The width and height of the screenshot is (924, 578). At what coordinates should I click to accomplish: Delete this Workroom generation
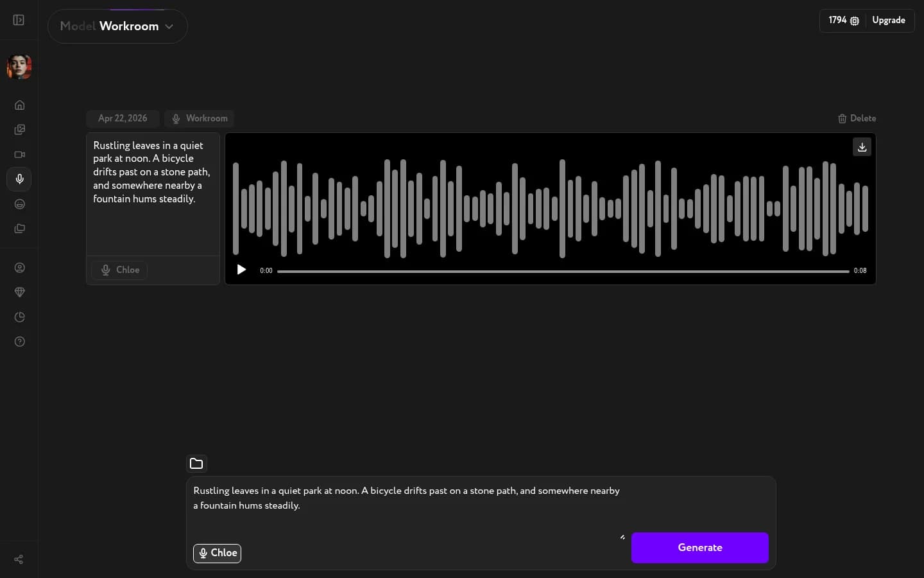coord(857,118)
